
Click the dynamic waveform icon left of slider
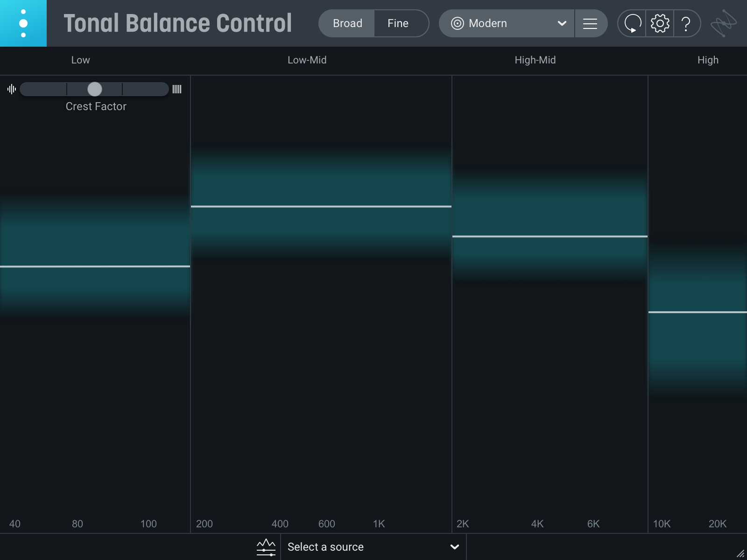click(12, 89)
